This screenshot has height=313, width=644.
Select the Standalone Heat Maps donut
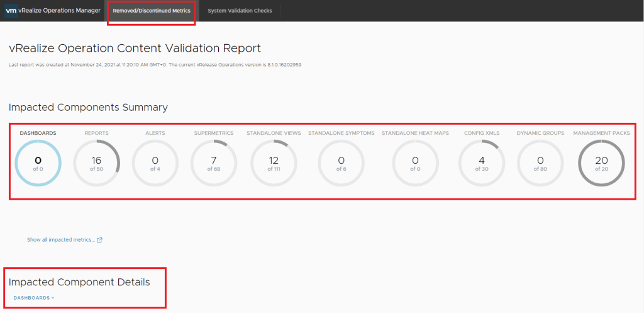pos(415,163)
